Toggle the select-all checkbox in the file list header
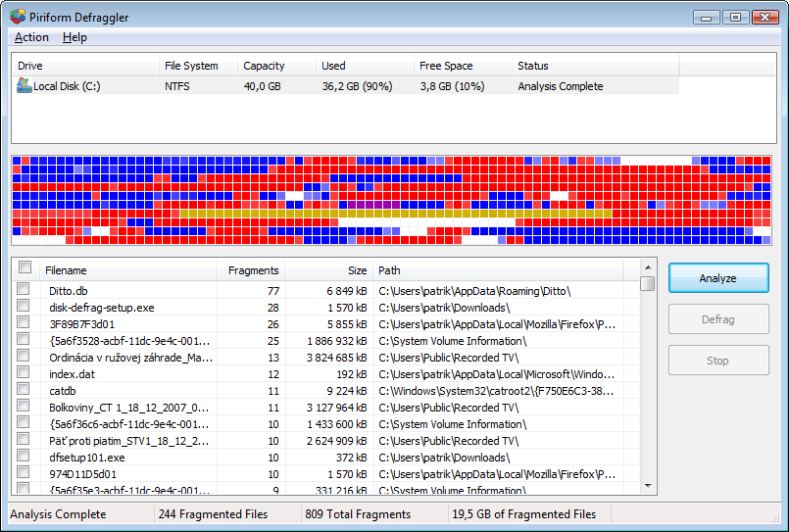Image resolution: width=789 pixels, height=532 pixels. (25, 267)
